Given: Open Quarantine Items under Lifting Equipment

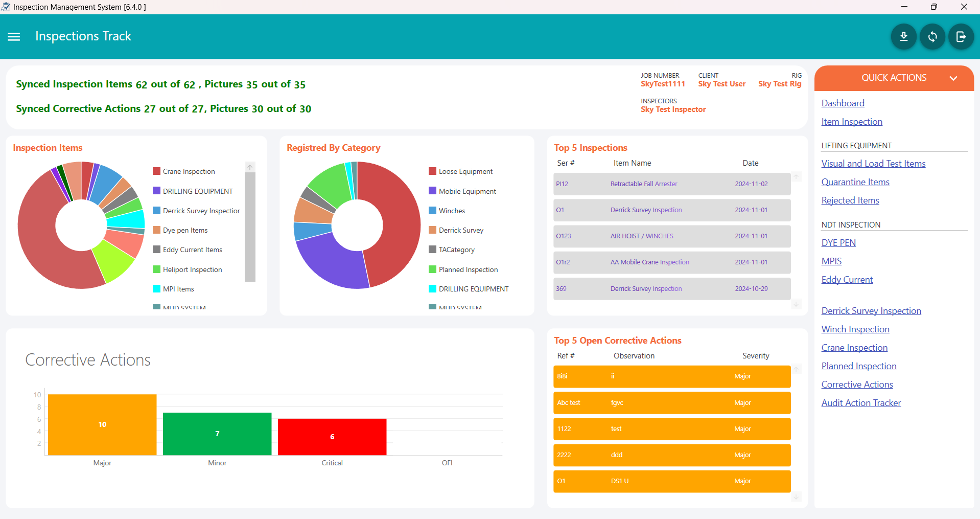Looking at the screenshot, I should coord(855,182).
